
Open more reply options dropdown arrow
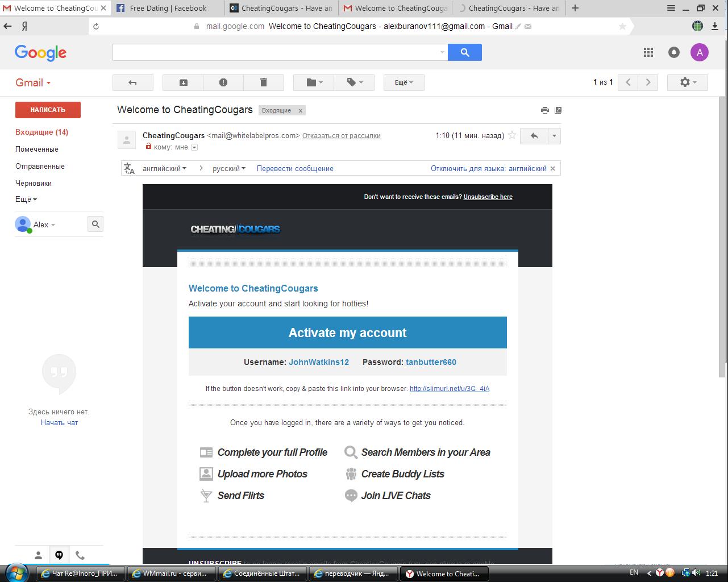pyautogui.click(x=554, y=136)
